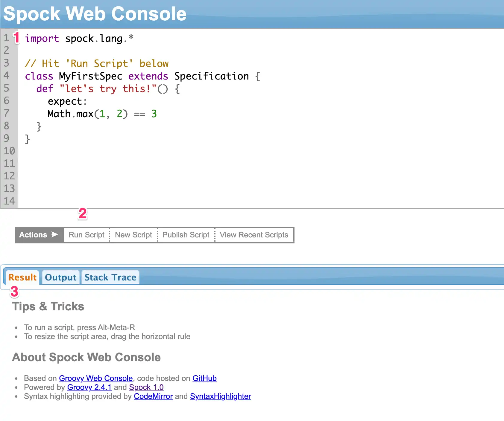Click the Run Script button
Image resolution: width=504 pixels, height=421 pixels.
(86, 235)
